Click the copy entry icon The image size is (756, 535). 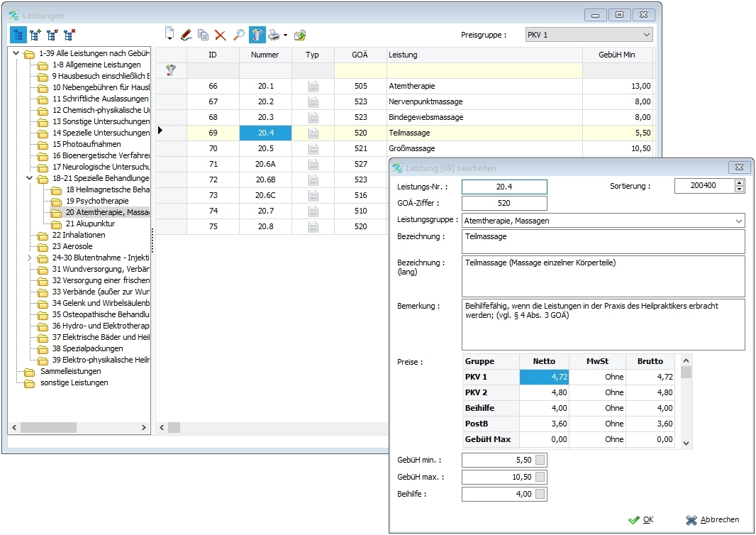[x=204, y=34]
